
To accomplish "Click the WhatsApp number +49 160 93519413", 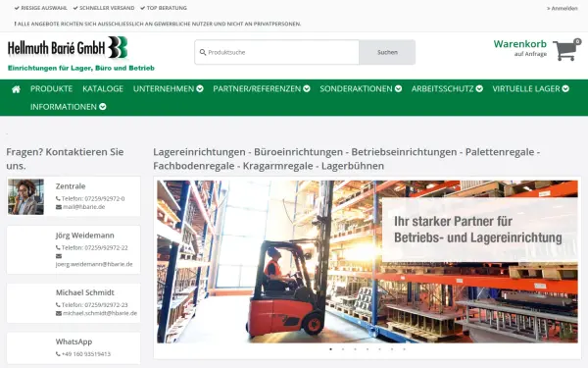I will click(x=86, y=354).
